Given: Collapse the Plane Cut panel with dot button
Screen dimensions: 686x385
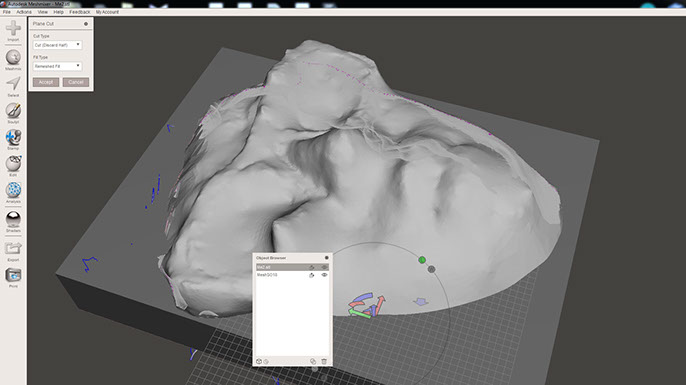Looking at the screenshot, I should point(86,24).
